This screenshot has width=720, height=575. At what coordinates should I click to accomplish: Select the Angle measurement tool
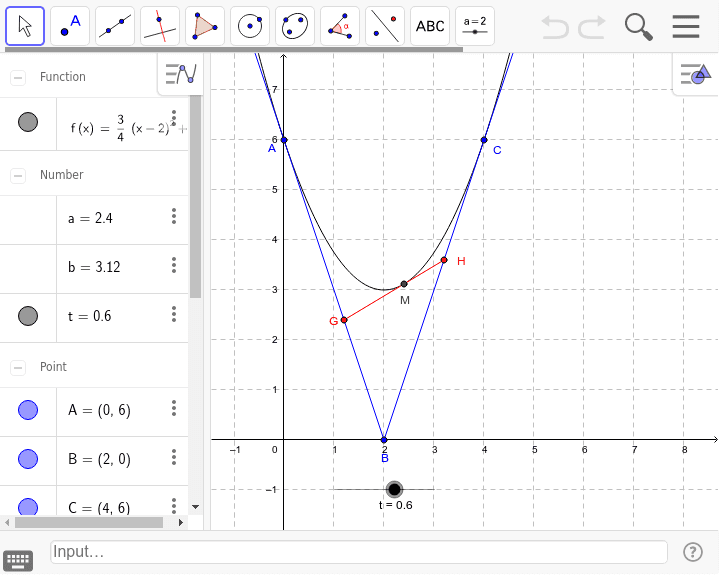(340, 26)
